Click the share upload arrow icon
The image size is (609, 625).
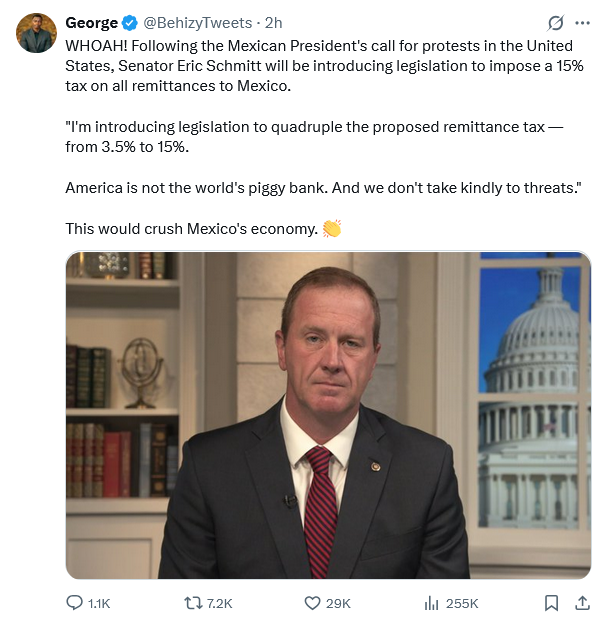point(582,603)
